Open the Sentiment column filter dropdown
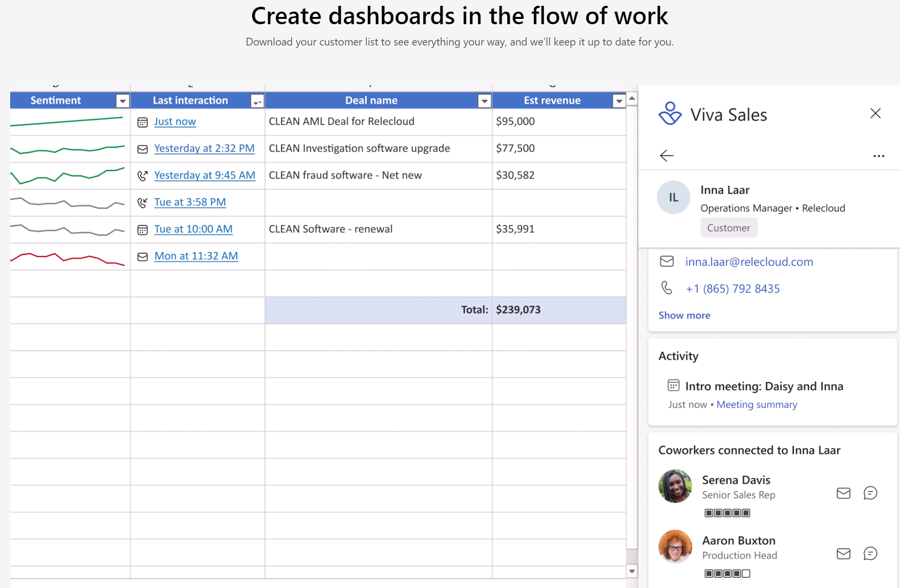 click(122, 101)
